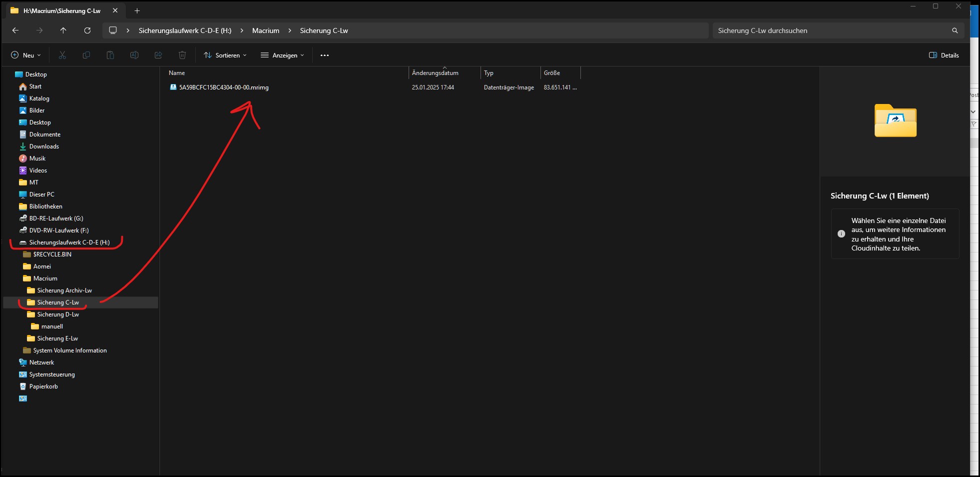The height and width of the screenshot is (477, 980).
Task: Open Videos in the navigation pane
Action: pyautogui.click(x=38, y=170)
